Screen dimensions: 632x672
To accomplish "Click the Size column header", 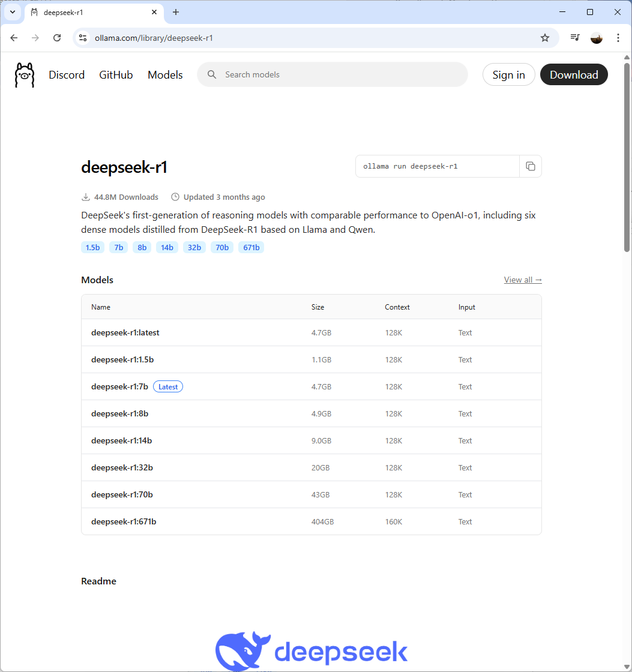I will click(318, 307).
